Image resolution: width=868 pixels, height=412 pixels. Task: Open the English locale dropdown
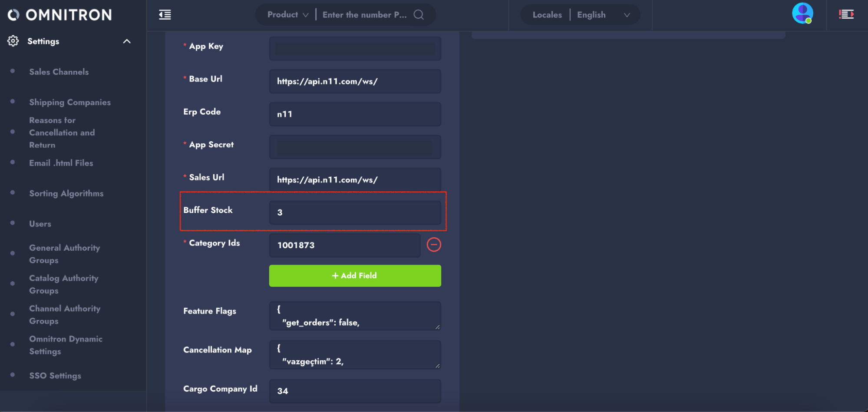pyautogui.click(x=603, y=15)
